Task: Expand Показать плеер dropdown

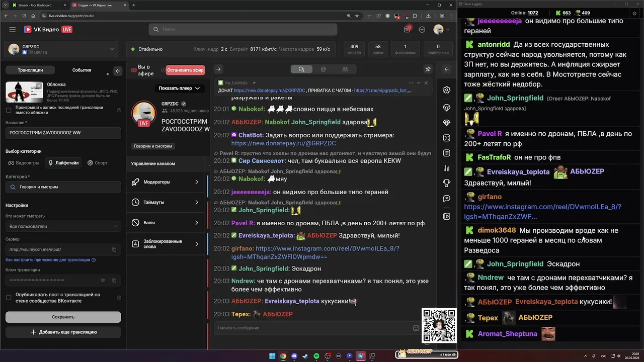Action: pyautogui.click(x=179, y=88)
